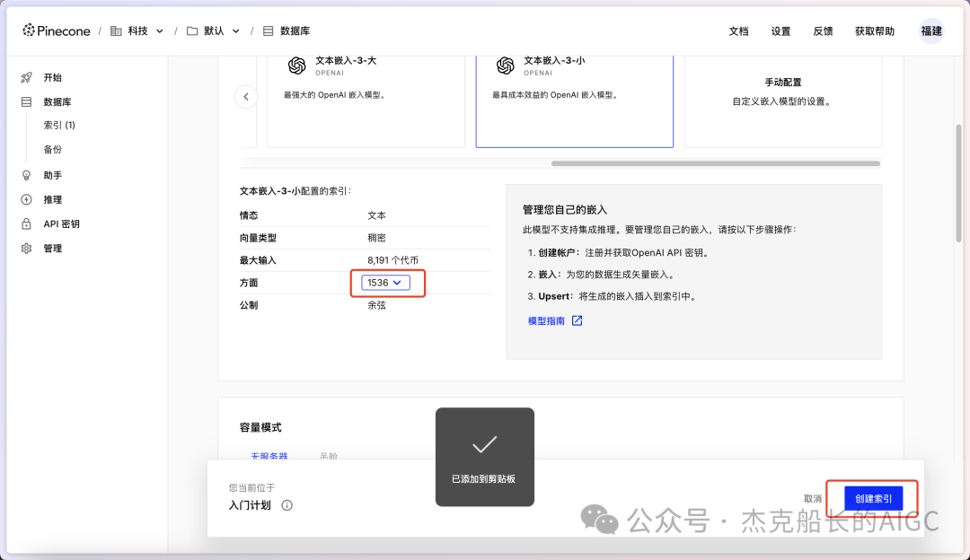Click the rocket icon beside 开始

tap(26, 77)
